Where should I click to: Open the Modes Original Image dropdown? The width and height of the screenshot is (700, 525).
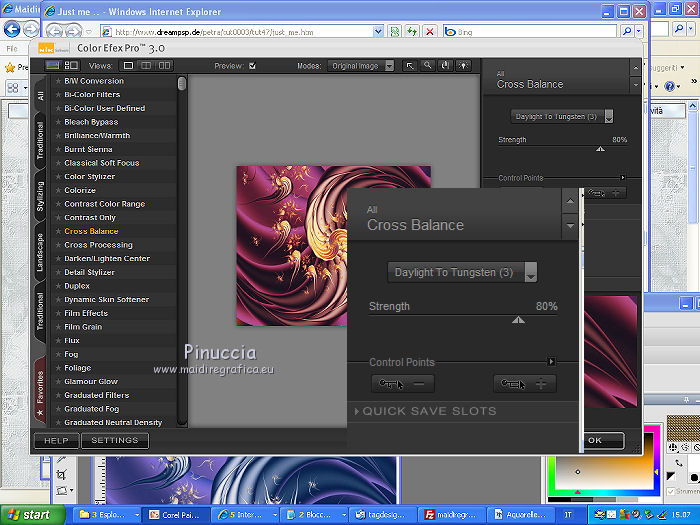tap(360, 66)
